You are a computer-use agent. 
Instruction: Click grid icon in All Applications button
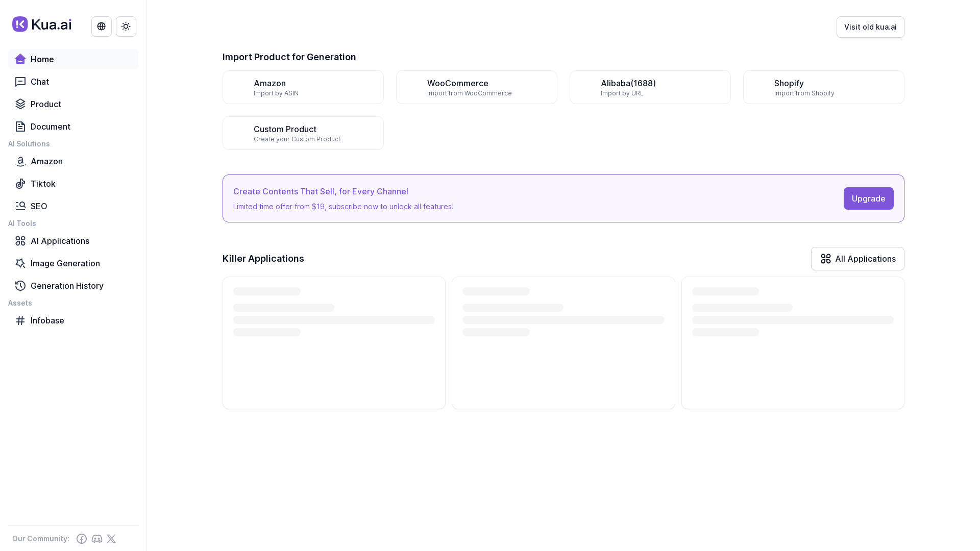click(826, 259)
